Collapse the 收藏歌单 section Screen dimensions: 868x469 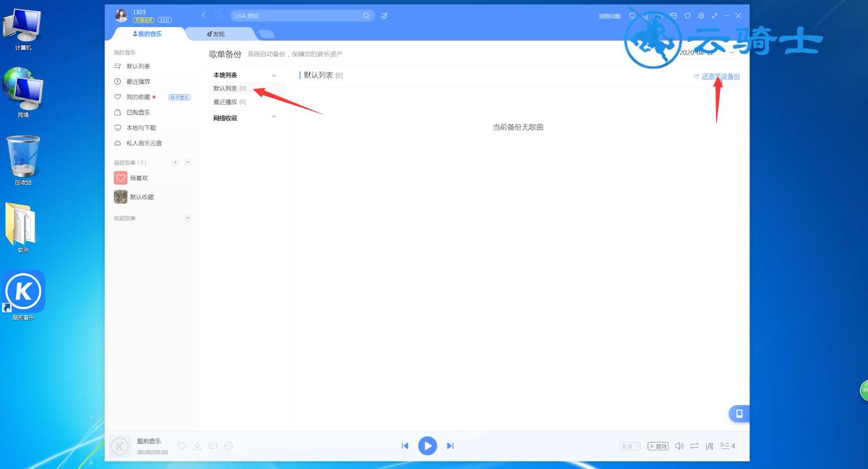(x=187, y=218)
